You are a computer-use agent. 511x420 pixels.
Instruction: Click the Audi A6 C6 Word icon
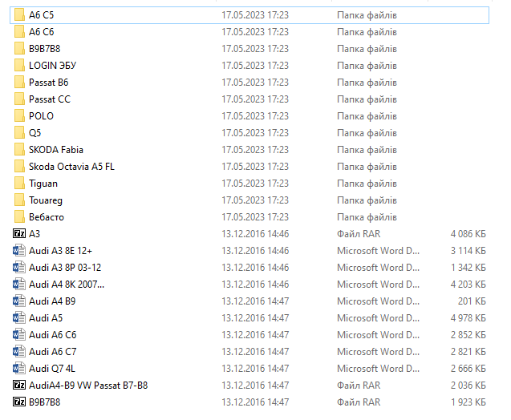click(x=19, y=335)
